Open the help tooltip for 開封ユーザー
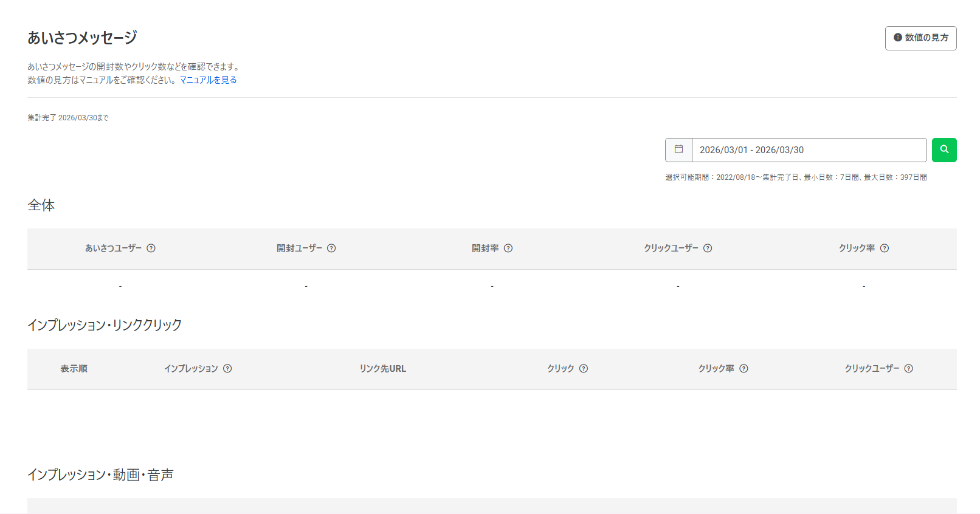 coord(331,248)
